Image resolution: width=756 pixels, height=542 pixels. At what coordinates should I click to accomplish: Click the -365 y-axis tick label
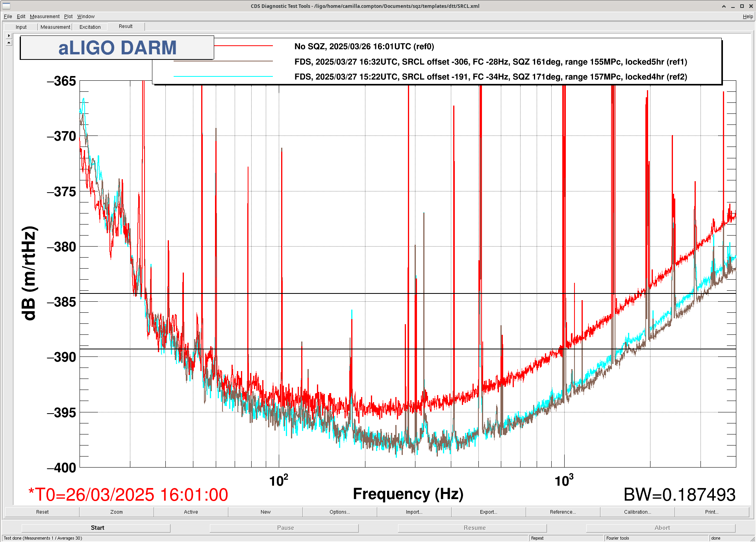(x=61, y=81)
